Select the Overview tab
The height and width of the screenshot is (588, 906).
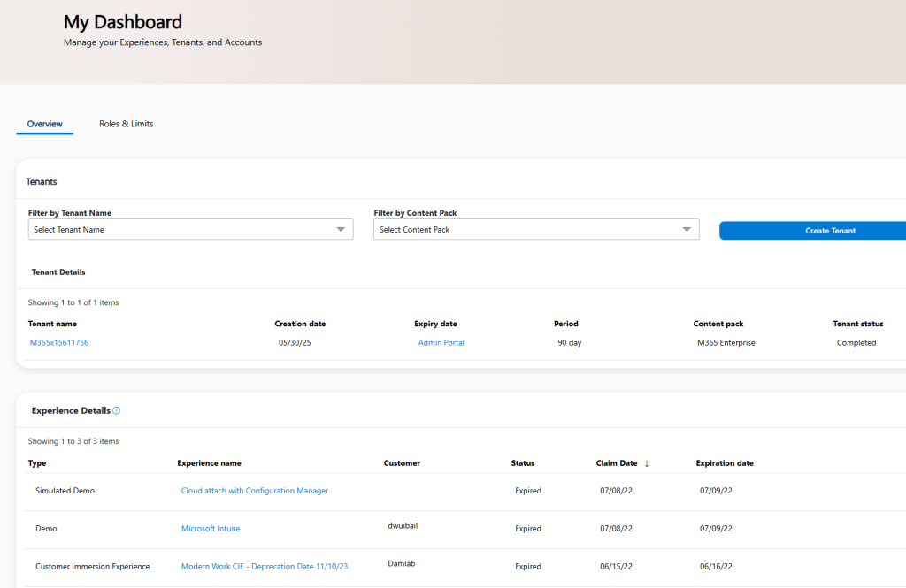tap(44, 124)
